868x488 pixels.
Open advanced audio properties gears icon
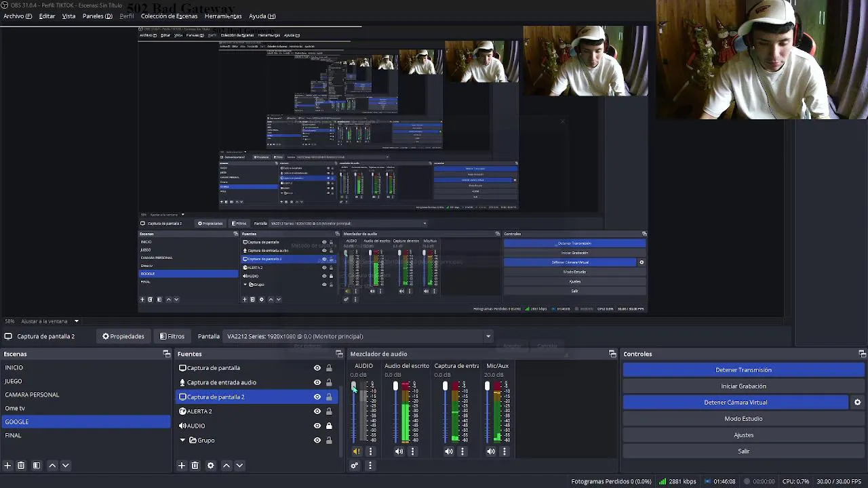(x=354, y=466)
